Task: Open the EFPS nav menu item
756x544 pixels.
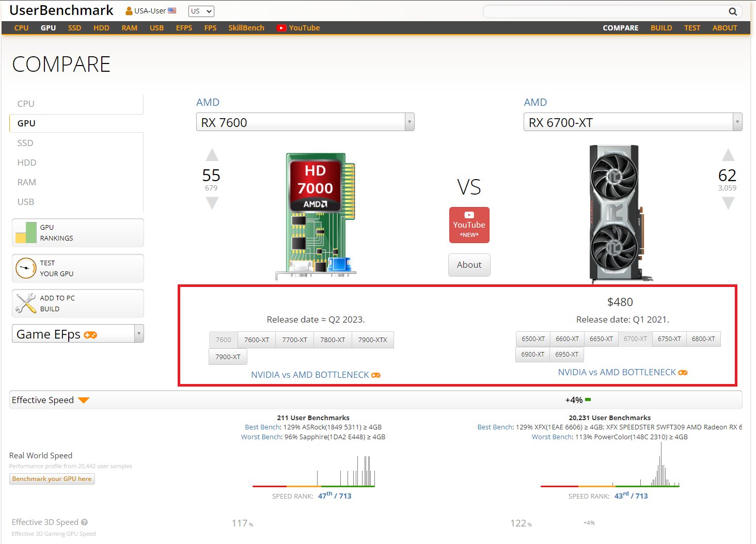Action: (x=184, y=28)
